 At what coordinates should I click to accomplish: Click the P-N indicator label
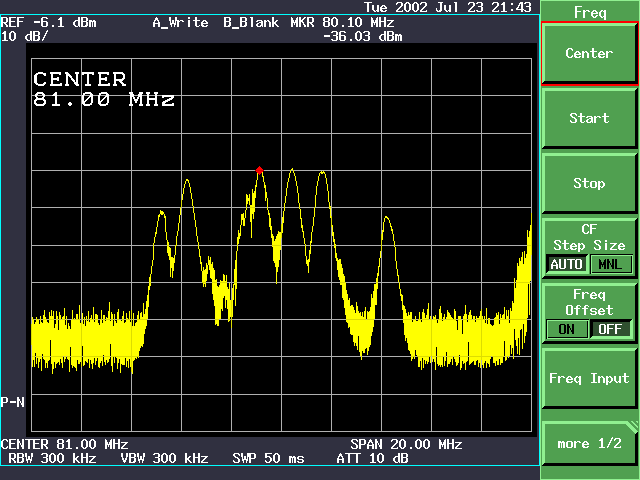[x=13, y=402]
